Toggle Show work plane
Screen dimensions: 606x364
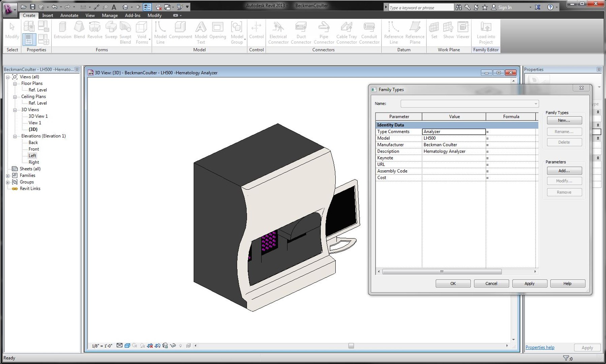point(448,30)
